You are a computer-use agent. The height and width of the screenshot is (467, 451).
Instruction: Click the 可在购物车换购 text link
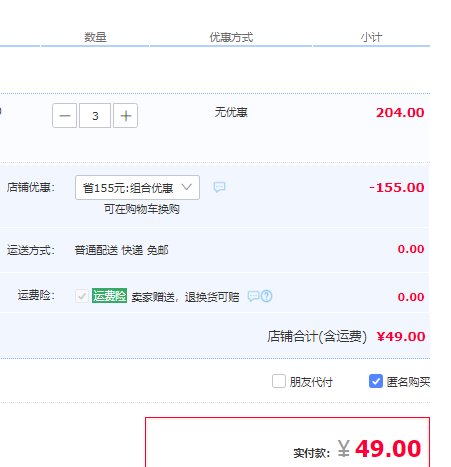142,209
